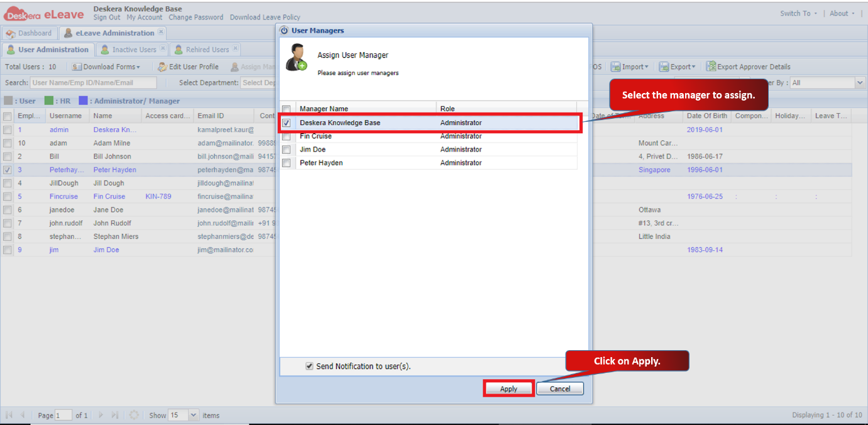
Task: Toggle select-all checkbox in Manager Name header
Action: coord(287,109)
